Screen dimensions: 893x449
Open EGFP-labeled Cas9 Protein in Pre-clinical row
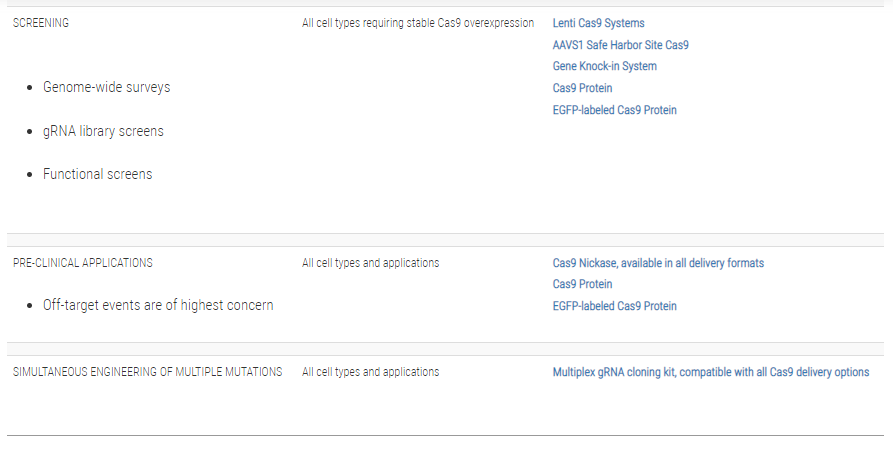pyautogui.click(x=615, y=306)
